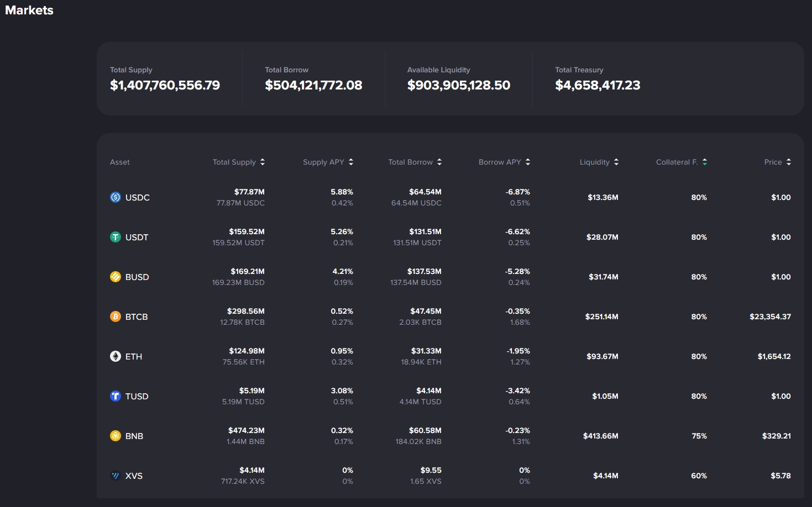This screenshot has width=812, height=507.
Task: Sort by Supply APY arrows
Action: pyautogui.click(x=351, y=162)
